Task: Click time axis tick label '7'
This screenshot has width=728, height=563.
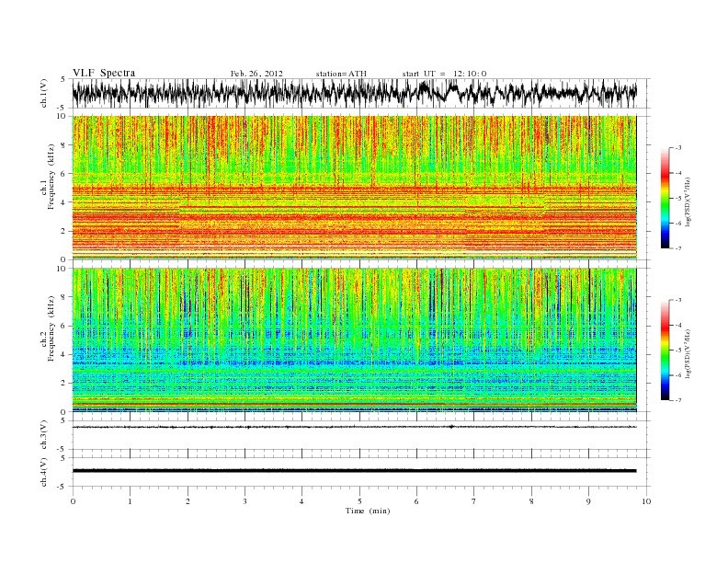Action: click(474, 501)
